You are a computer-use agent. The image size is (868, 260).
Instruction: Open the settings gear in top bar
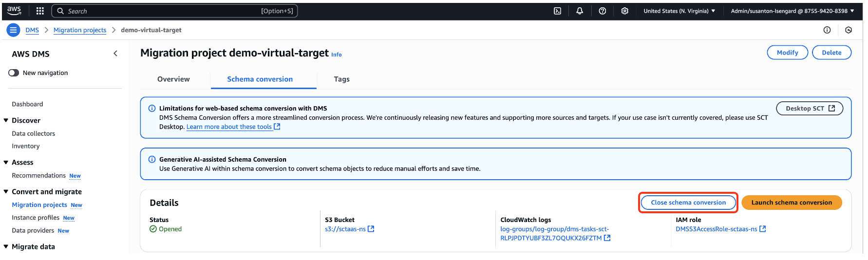pos(625,11)
